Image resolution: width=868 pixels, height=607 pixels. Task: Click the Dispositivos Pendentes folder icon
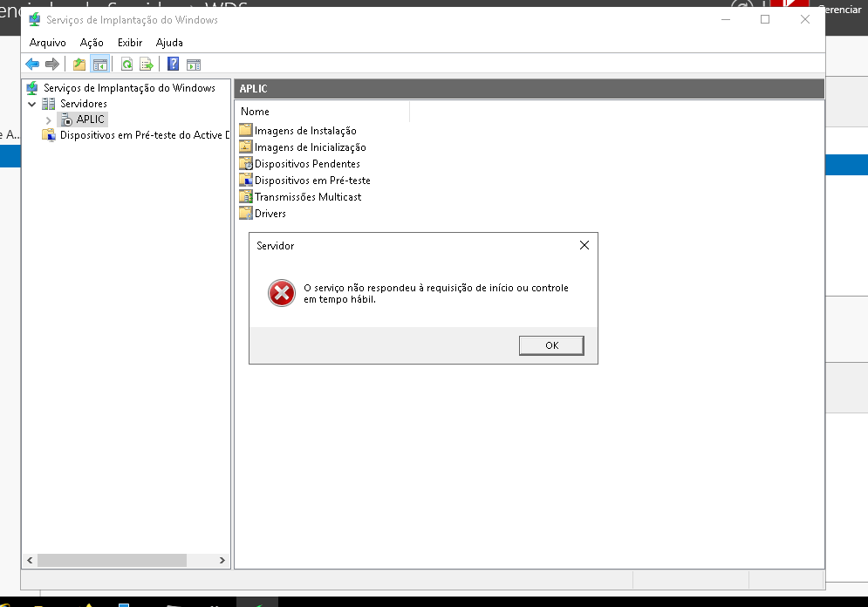tap(246, 163)
